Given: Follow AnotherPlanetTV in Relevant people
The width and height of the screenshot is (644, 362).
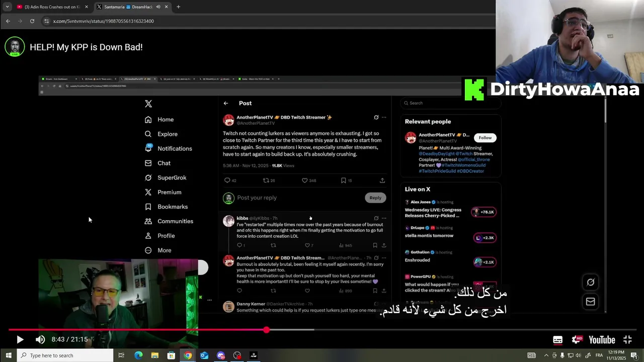Looking at the screenshot, I should (485, 138).
